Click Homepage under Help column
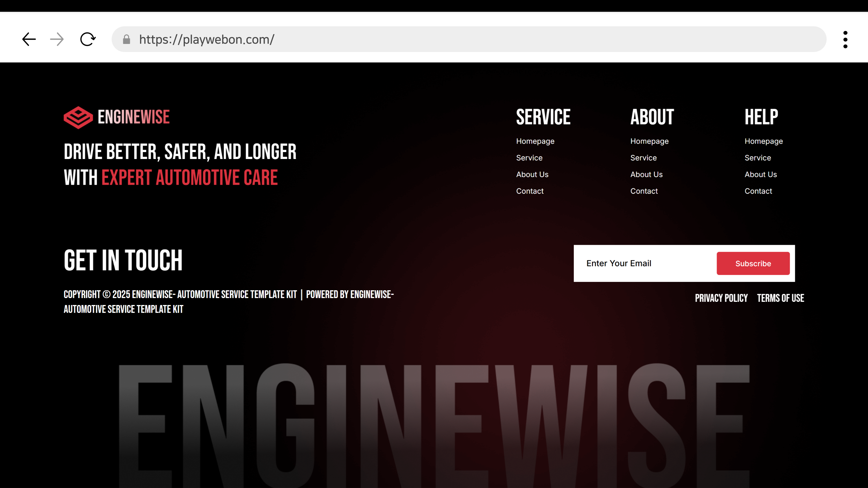This screenshot has height=488, width=868. pyautogui.click(x=764, y=141)
